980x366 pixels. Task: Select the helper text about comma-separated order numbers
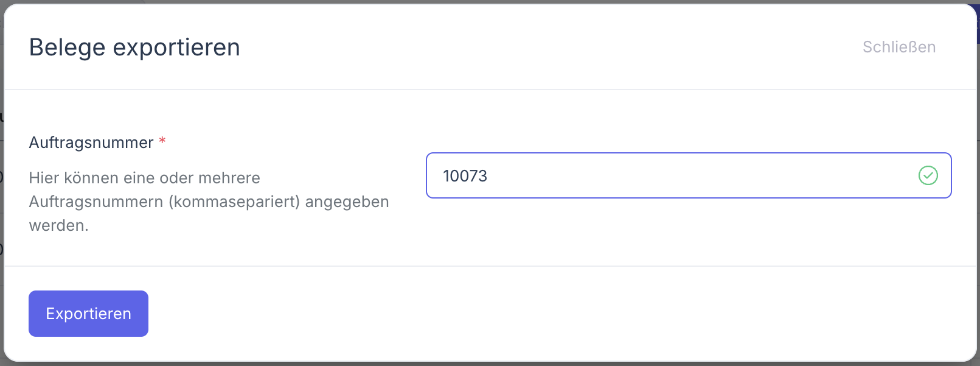[x=208, y=202]
